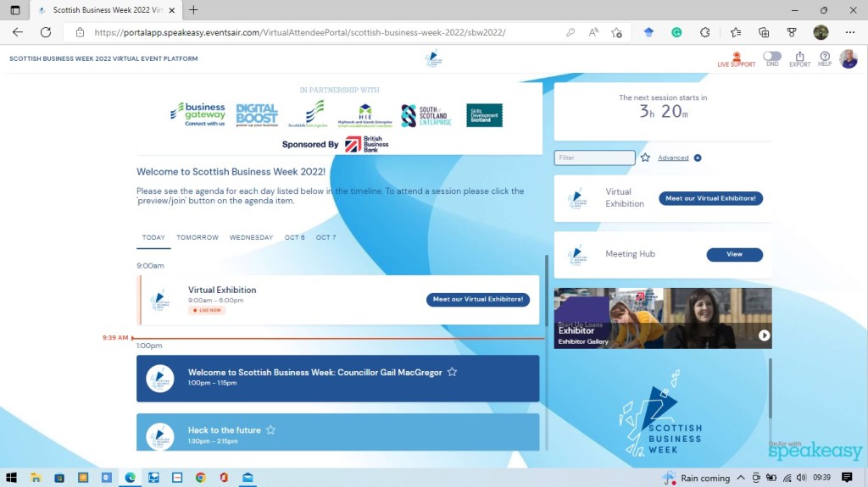Expand the Advanced filter options

[673, 158]
